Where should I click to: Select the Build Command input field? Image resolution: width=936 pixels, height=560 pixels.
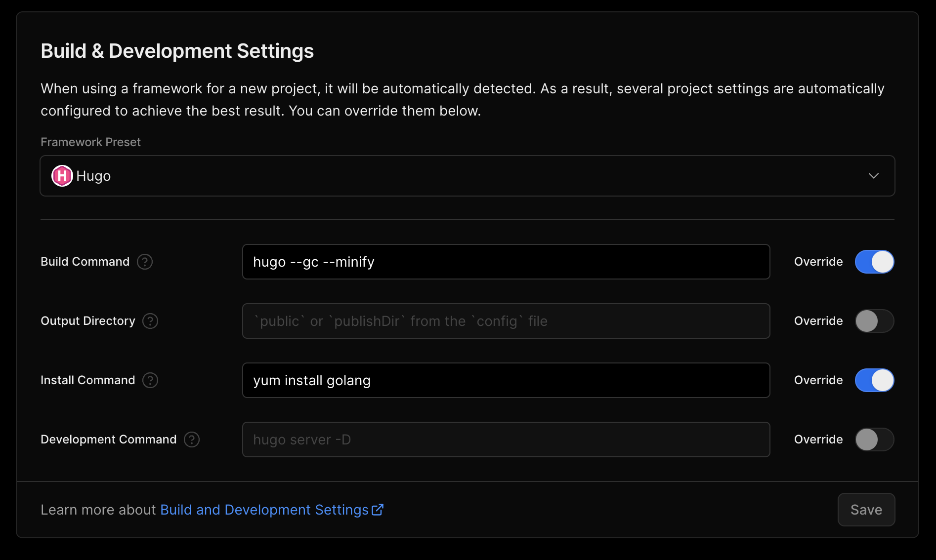click(x=506, y=262)
